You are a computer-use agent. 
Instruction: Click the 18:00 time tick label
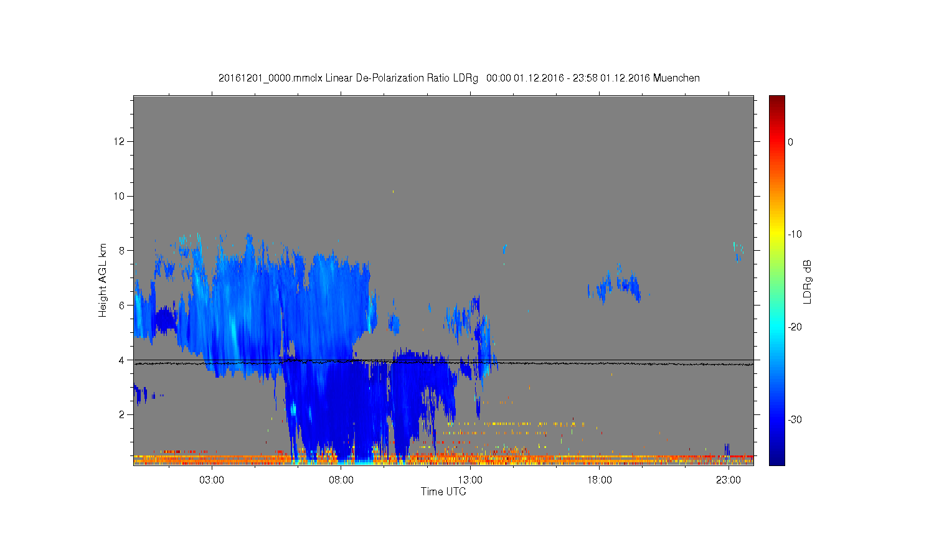pos(600,480)
